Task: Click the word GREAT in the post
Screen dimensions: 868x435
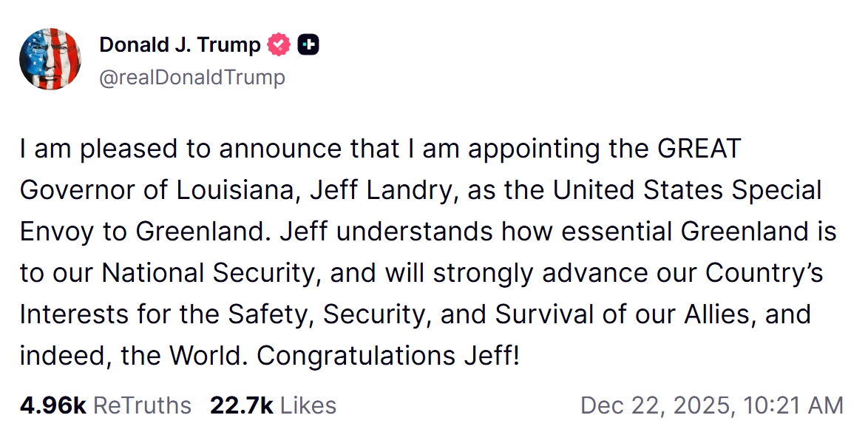Action: (x=698, y=149)
